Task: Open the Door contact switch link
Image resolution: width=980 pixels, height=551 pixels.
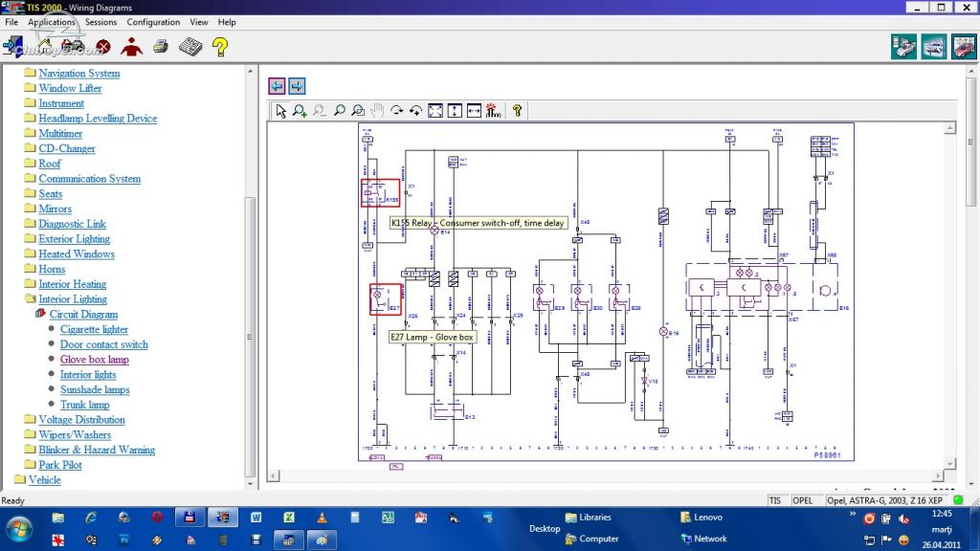Action: (x=103, y=344)
